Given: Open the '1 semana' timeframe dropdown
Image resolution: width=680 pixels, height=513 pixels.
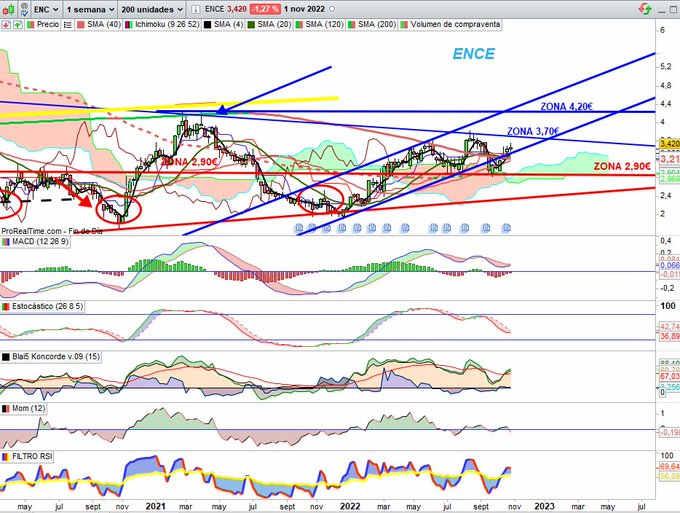Looking at the screenshot, I should click(91, 9).
